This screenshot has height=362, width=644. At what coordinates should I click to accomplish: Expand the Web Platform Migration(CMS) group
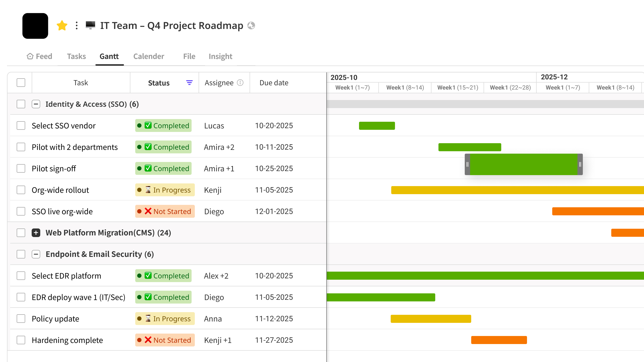point(36,233)
